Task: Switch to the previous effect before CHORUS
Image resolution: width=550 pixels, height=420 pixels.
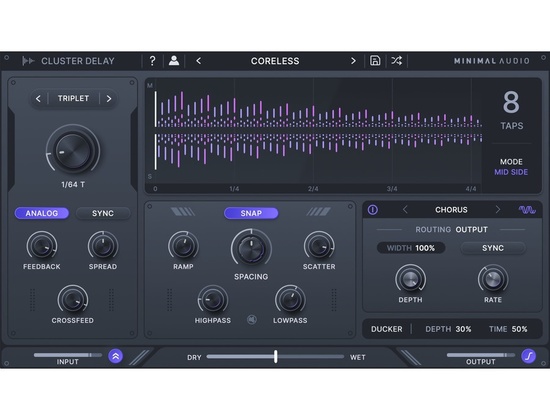Action: point(405,210)
